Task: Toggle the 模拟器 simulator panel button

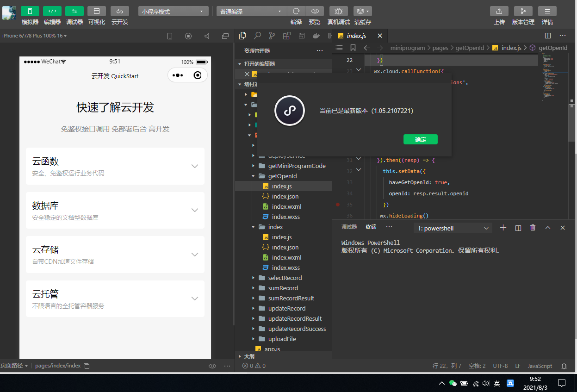Action: [30, 11]
